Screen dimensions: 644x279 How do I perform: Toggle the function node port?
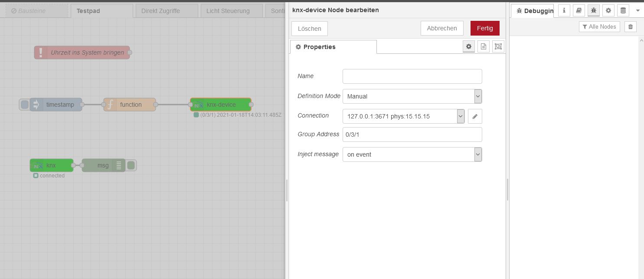coord(155,104)
